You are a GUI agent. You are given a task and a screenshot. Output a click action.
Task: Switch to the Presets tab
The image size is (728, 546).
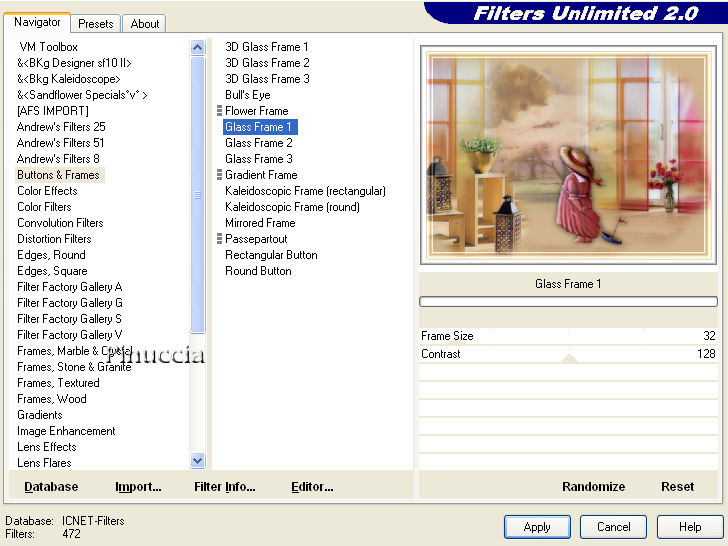pyautogui.click(x=96, y=24)
